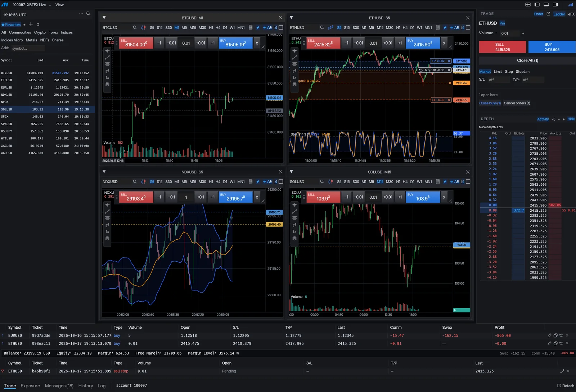Open the View menu

tap(59, 5)
